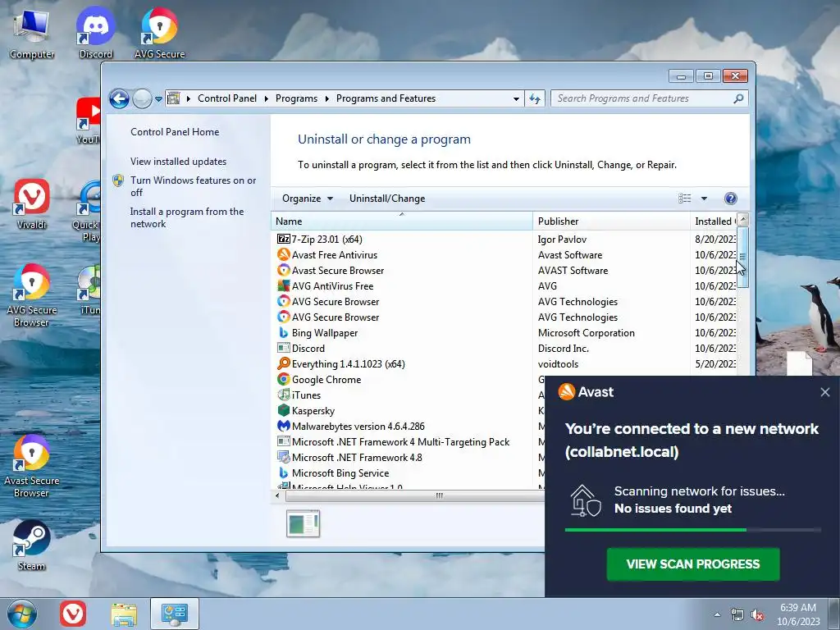Click VIEW SCAN PROGRESS button
Screen dimensions: 840x630
[x=692, y=564]
